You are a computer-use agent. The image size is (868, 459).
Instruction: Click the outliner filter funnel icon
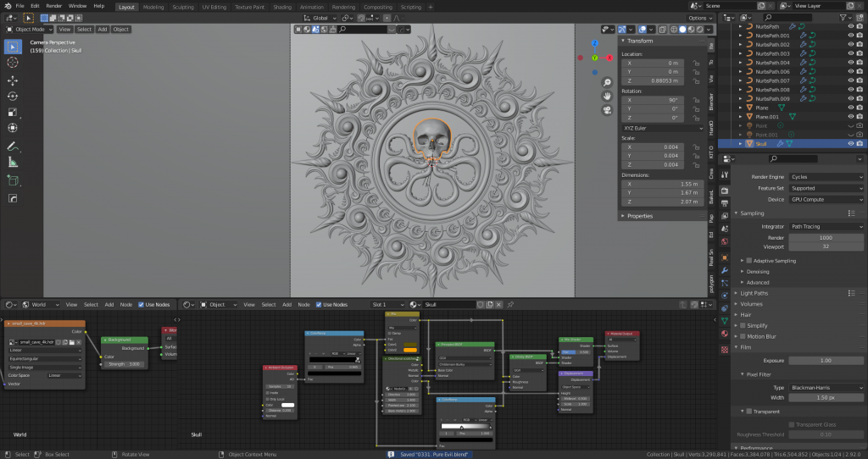(843, 18)
